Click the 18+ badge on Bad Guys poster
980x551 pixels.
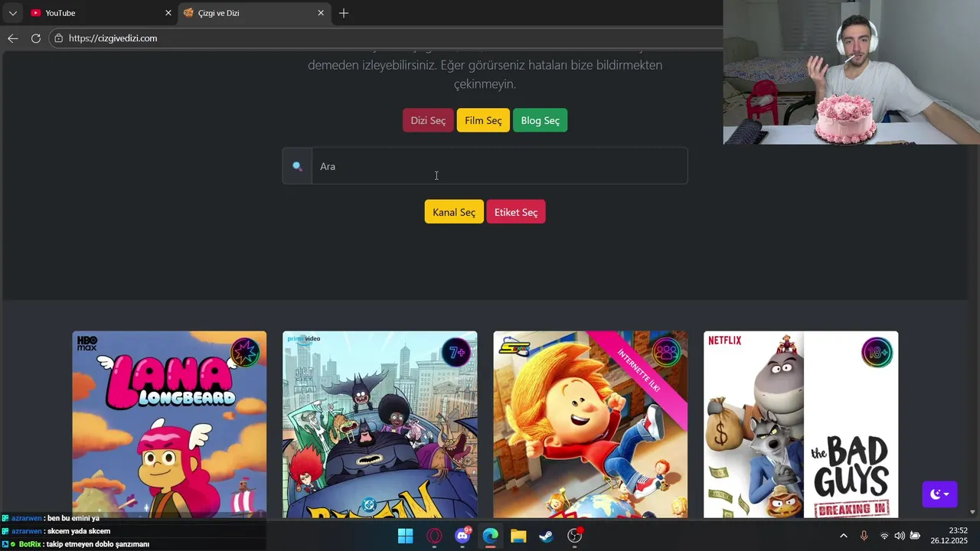(877, 353)
